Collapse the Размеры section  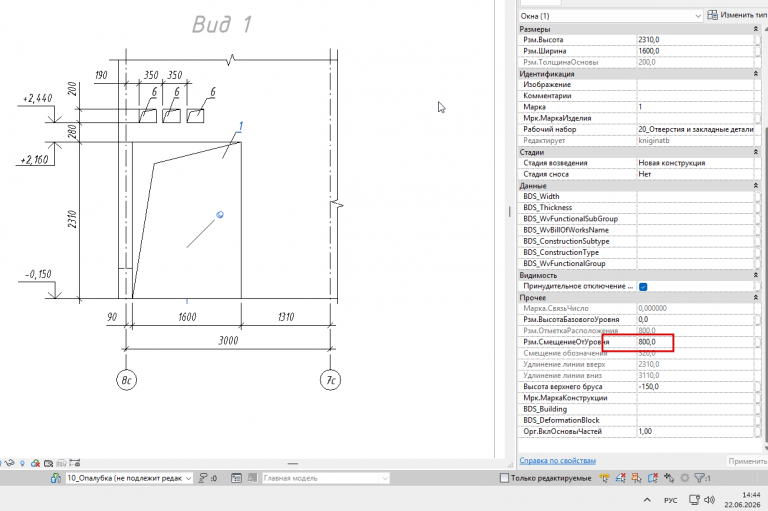(x=756, y=29)
